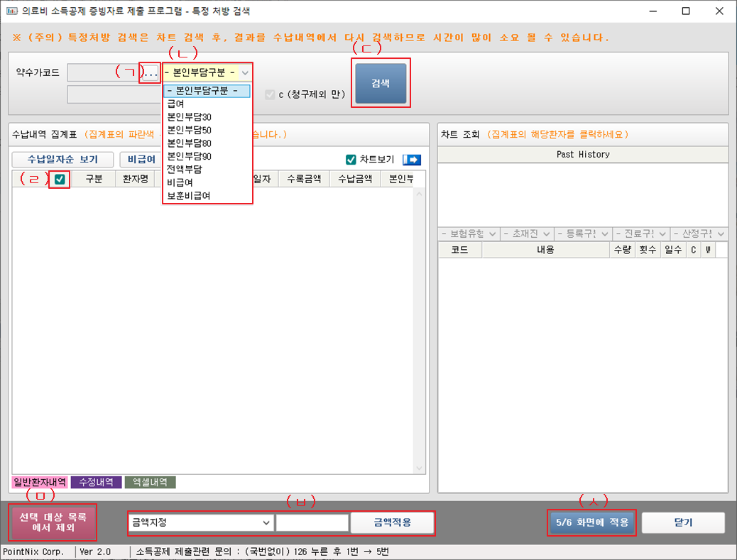
Task: Click the purple 수정내역 legend swatch
Action: [95, 482]
